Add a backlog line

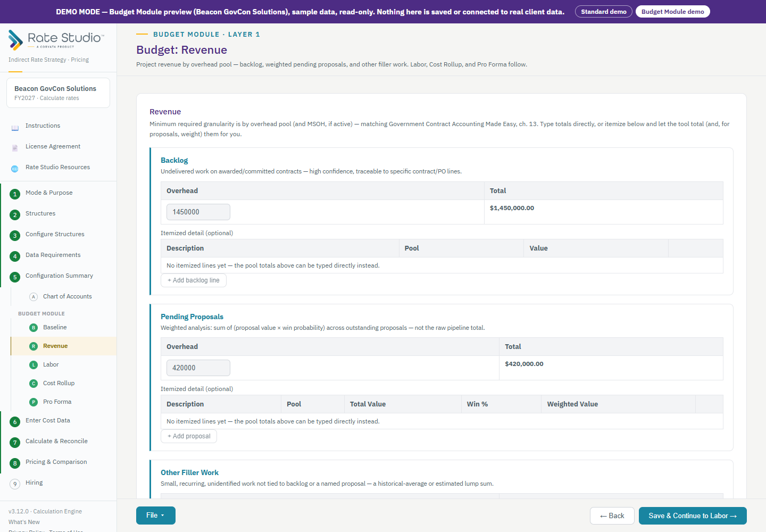pos(194,280)
